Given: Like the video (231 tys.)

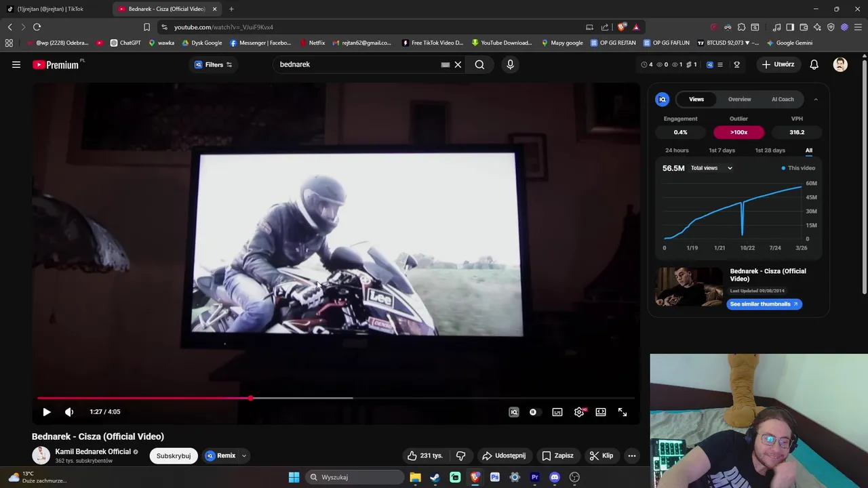Looking at the screenshot, I should (425, 455).
